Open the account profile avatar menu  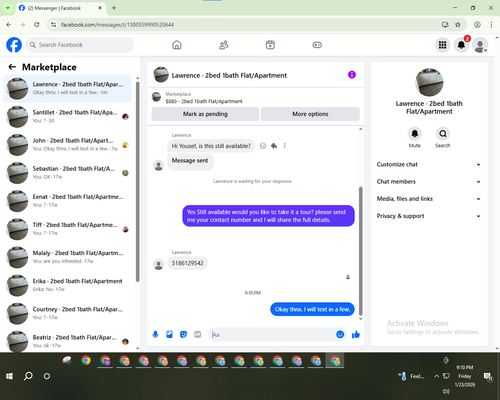click(x=480, y=45)
